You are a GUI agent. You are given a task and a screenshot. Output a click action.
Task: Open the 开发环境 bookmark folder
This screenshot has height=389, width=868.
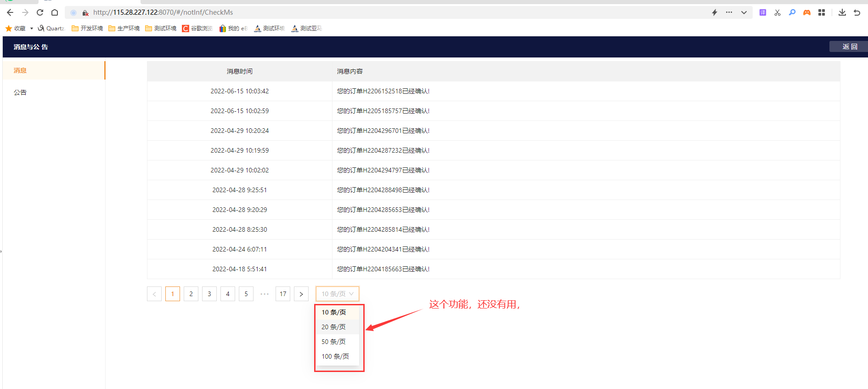pos(87,29)
